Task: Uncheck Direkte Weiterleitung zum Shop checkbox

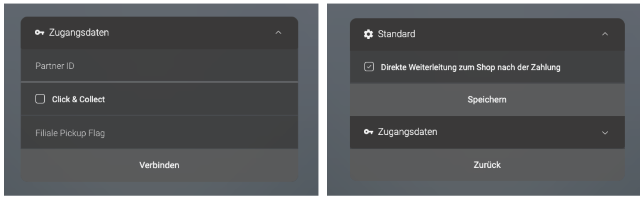Action: click(369, 67)
